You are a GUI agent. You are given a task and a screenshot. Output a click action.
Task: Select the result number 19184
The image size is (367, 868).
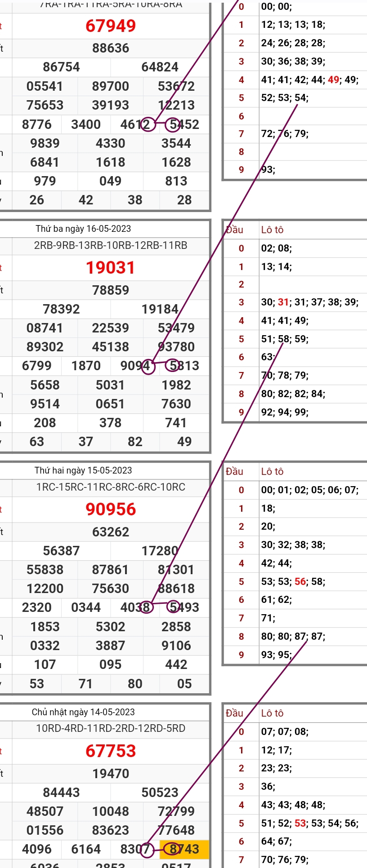160,309
